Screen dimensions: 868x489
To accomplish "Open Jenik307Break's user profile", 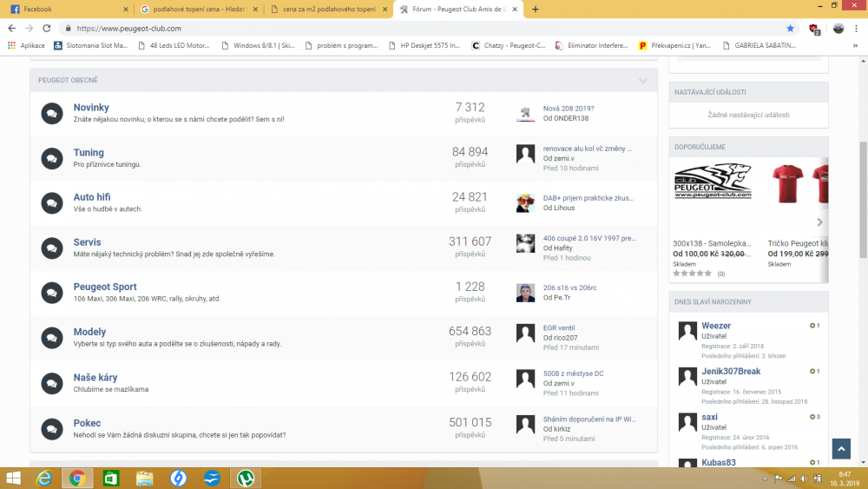I will (x=731, y=371).
